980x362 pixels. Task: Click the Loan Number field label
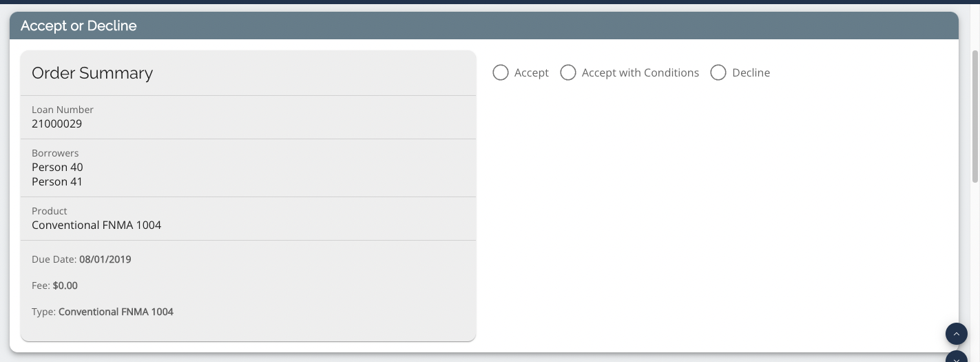(x=63, y=110)
